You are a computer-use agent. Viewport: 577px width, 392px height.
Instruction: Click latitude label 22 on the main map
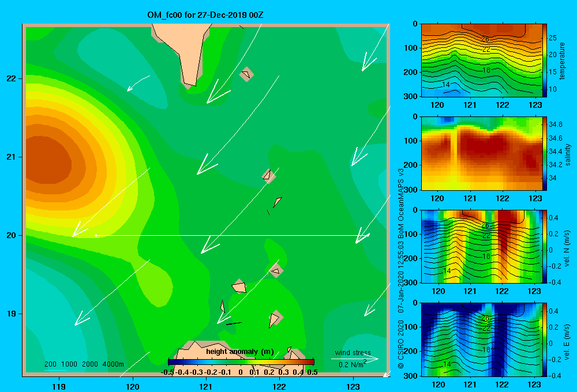point(12,79)
